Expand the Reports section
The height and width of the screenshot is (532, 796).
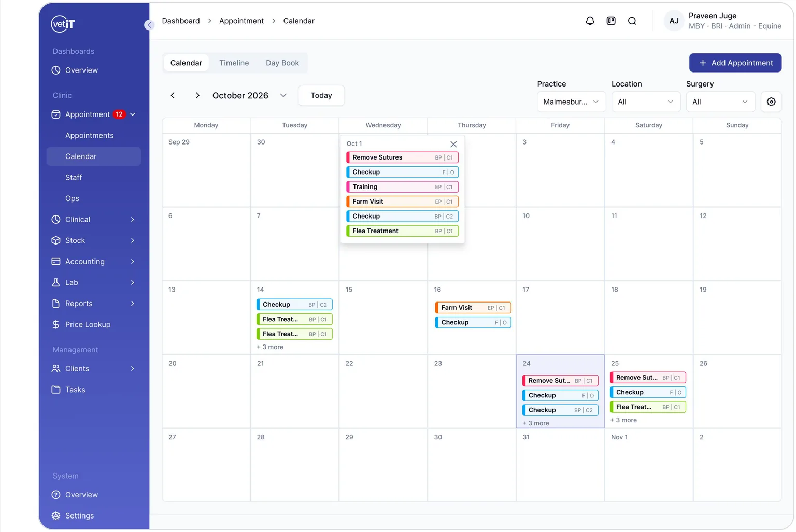(94, 304)
